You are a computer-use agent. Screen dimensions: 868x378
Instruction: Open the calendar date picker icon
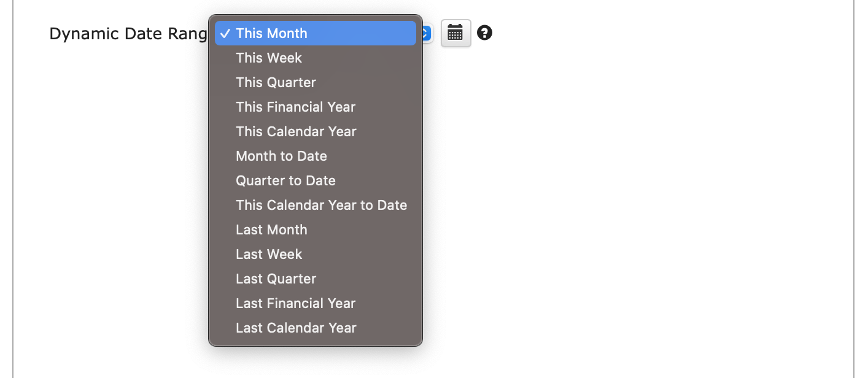click(x=455, y=33)
